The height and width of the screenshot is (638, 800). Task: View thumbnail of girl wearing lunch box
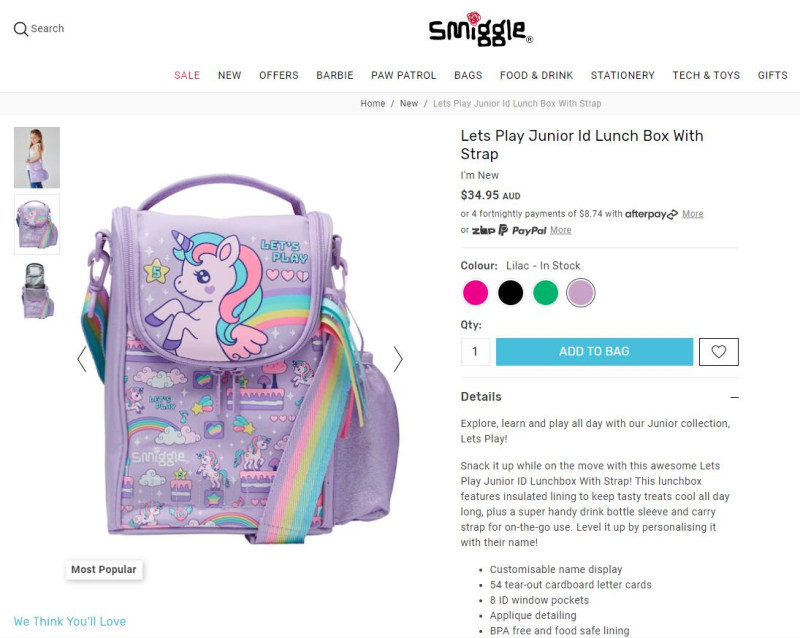pos(37,158)
